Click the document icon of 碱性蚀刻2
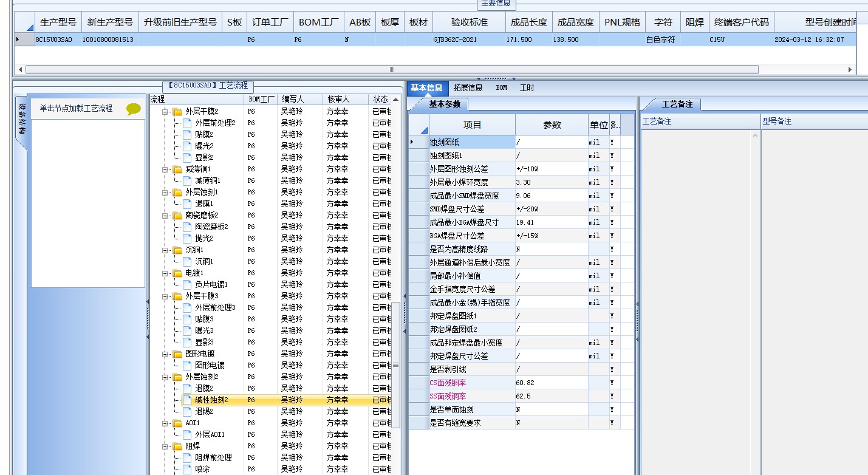 (187, 400)
